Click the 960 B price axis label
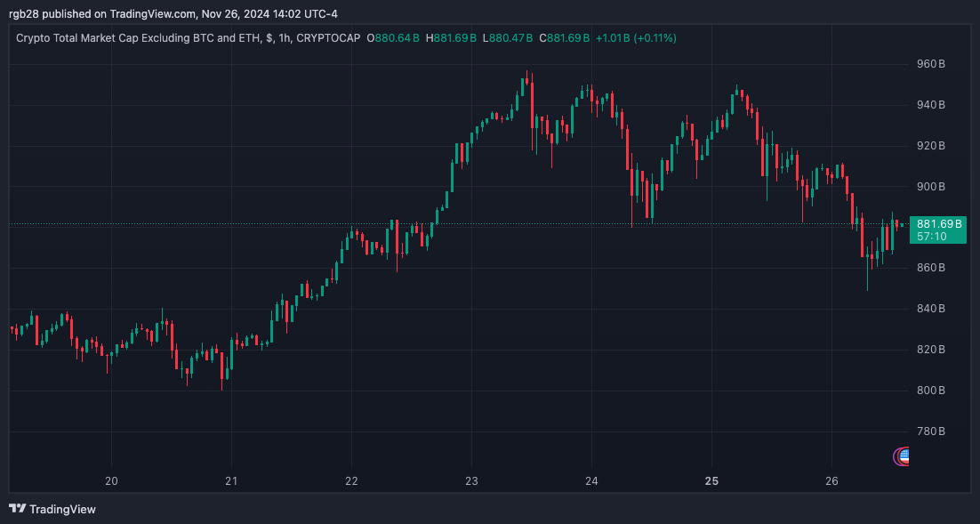The width and height of the screenshot is (980, 524). (x=930, y=65)
